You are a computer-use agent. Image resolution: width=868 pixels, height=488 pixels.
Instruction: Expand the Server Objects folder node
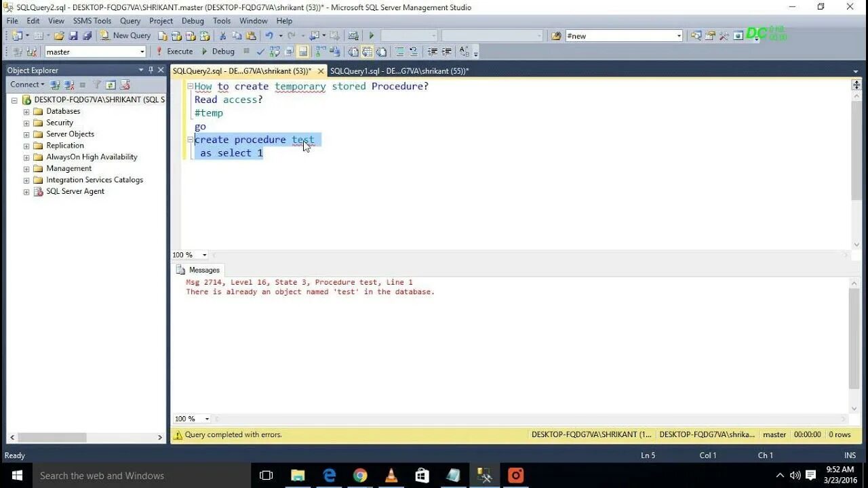coord(26,134)
